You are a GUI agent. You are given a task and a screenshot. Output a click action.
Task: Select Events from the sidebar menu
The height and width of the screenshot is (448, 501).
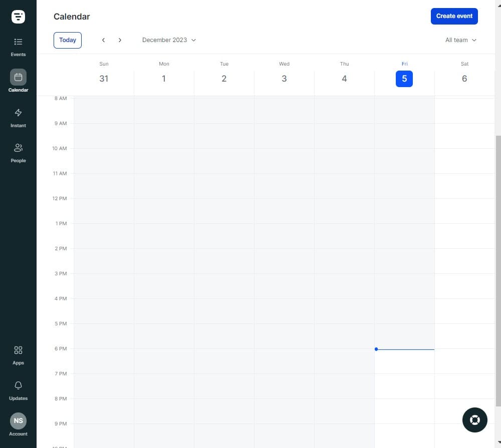point(18,47)
